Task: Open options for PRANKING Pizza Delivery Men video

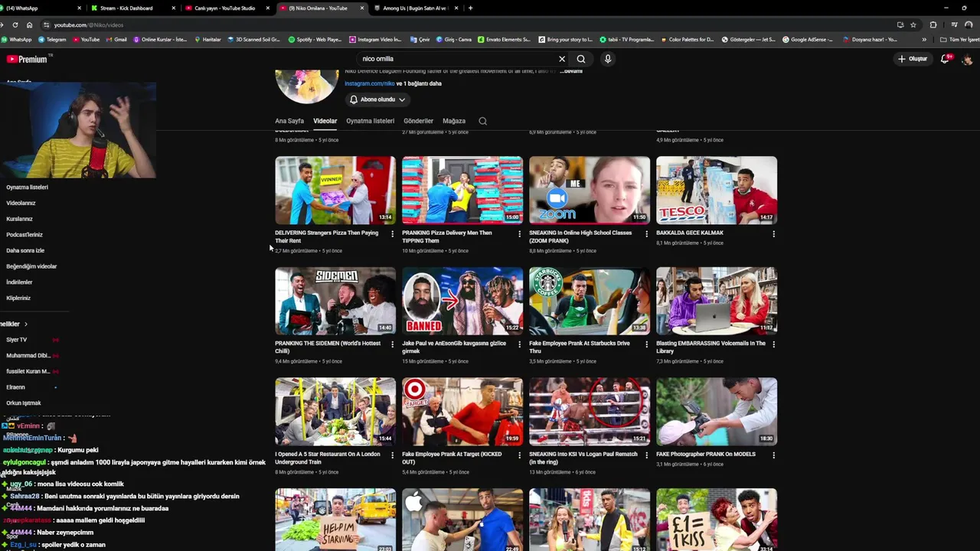Action: pos(519,234)
